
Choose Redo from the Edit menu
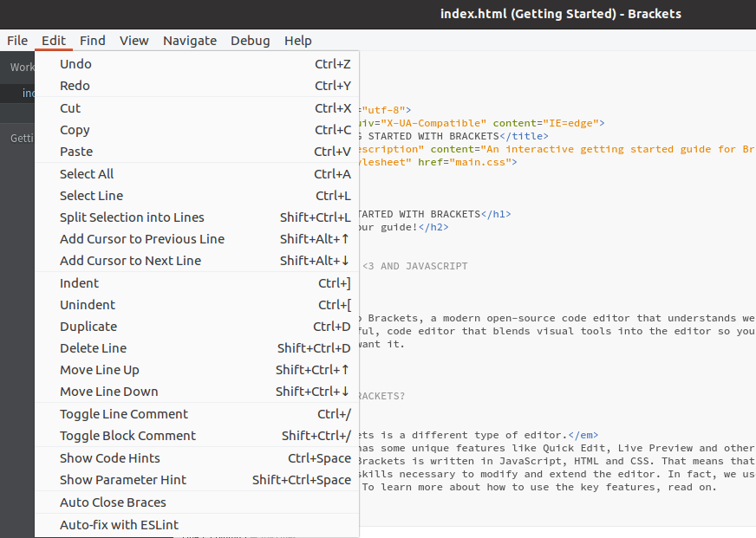coord(197,86)
